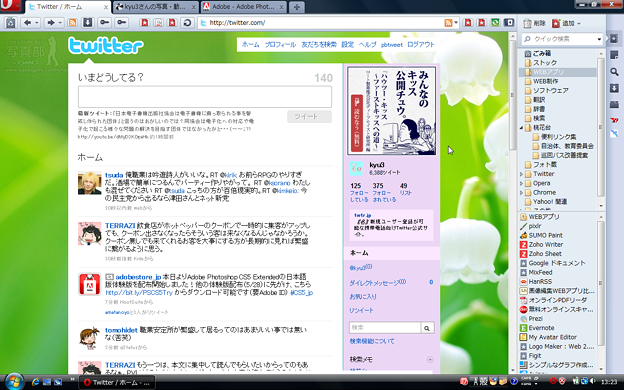Open the Windows panel icon in sidebar
The width and height of the screenshot is (624, 390).
point(614,104)
